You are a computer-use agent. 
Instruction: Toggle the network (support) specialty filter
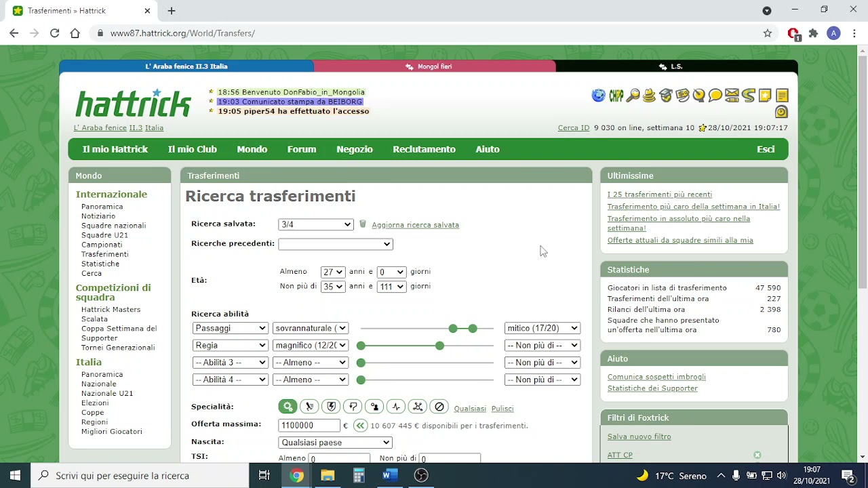(418, 407)
